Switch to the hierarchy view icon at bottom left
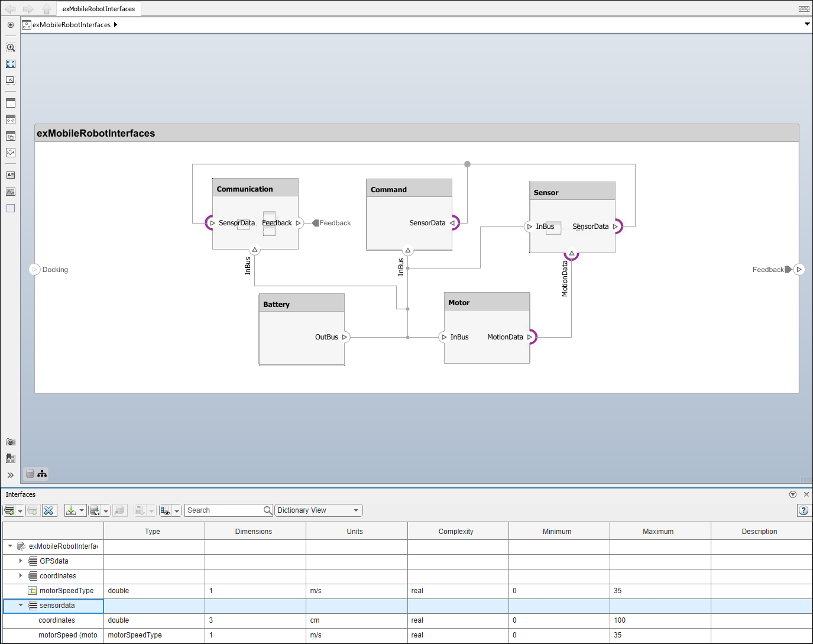Screen dimensions: 813x644 [41, 473]
